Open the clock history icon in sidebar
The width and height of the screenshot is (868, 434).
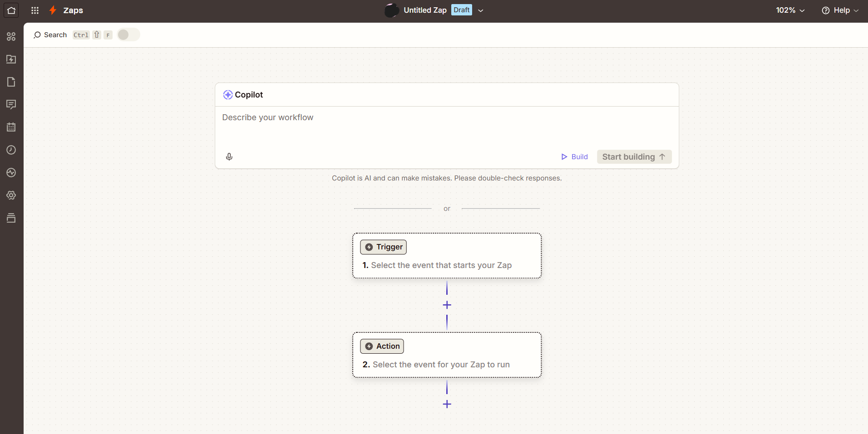(x=11, y=150)
